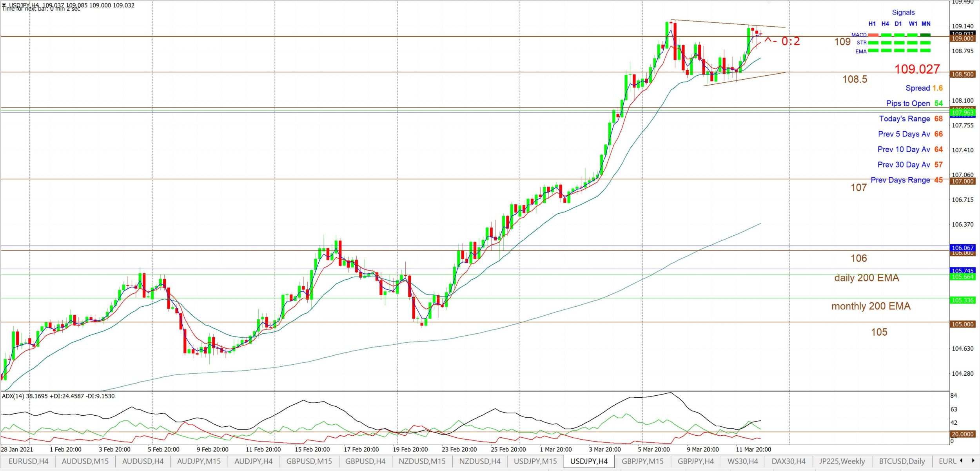The height and width of the screenshot is (471, 980).
Task: Switch to the WS30,H4 chart tab
Action: click(742, 461)
